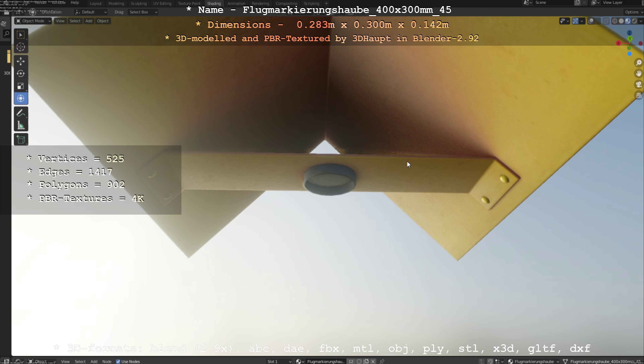644x364 pixels.
Task: Open gizmo options dropdown arrow
Action: [x=582, y=21]
